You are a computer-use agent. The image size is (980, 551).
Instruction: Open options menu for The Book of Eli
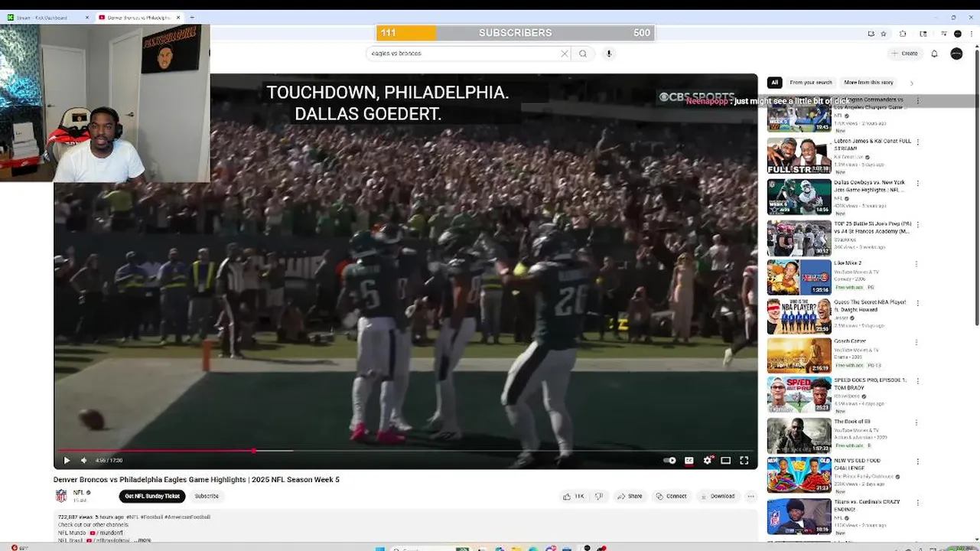tap(917, 422)
